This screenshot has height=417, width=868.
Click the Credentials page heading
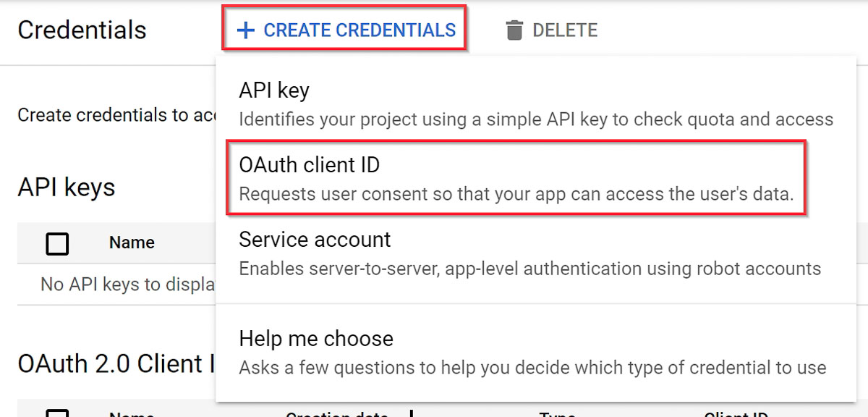point(82,30)
